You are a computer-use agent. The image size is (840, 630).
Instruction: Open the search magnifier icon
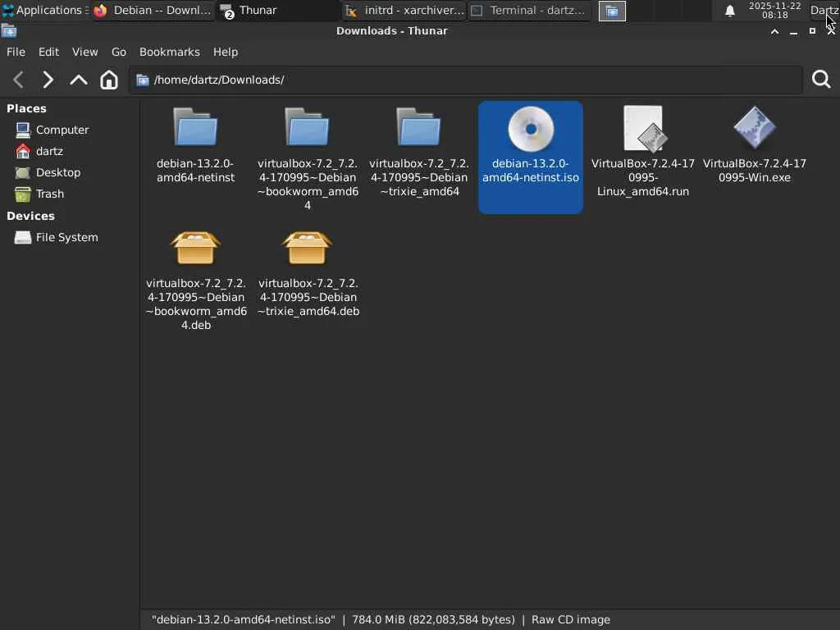(x=821, y=80)
